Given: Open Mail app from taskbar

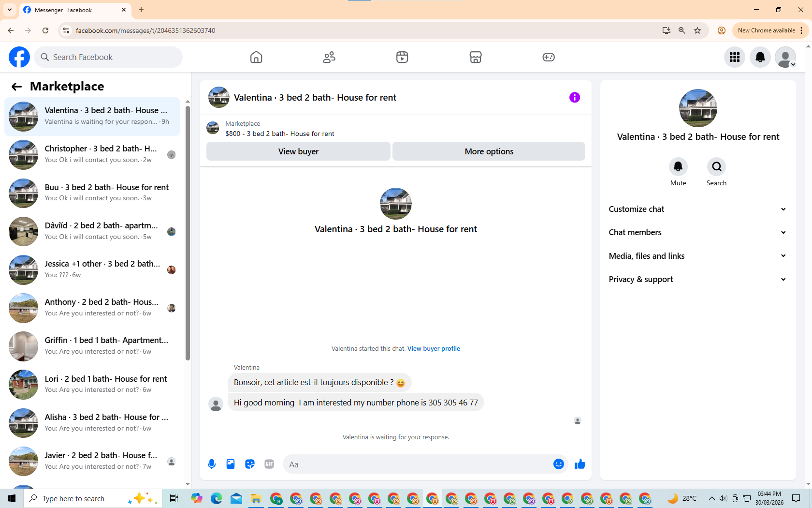Looking at the screenshot, I should [236, 498].
